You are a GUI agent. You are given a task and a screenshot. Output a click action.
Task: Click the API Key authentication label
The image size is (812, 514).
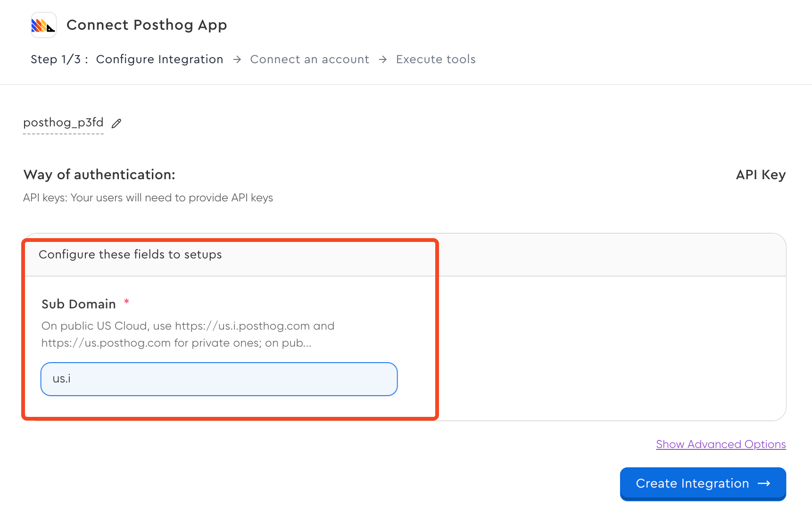(760, 174)
